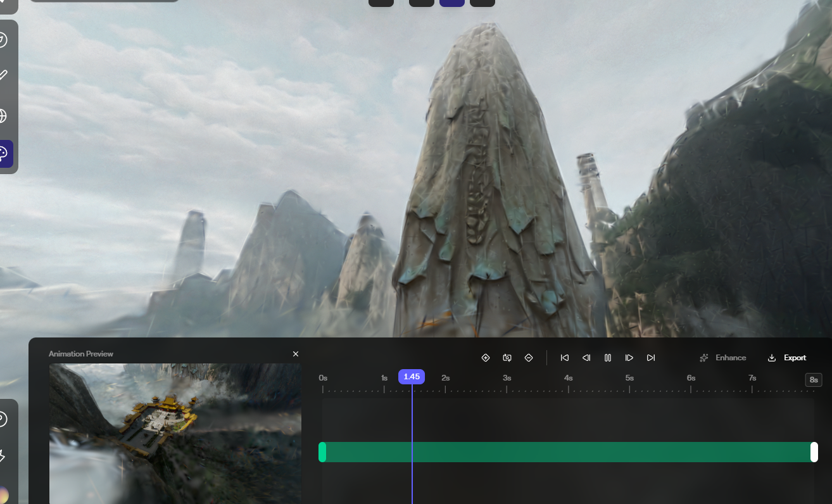The width and height of the screenshot is (832, 504).
Task: Skip to the start of the animation
Action: (564, 358)
